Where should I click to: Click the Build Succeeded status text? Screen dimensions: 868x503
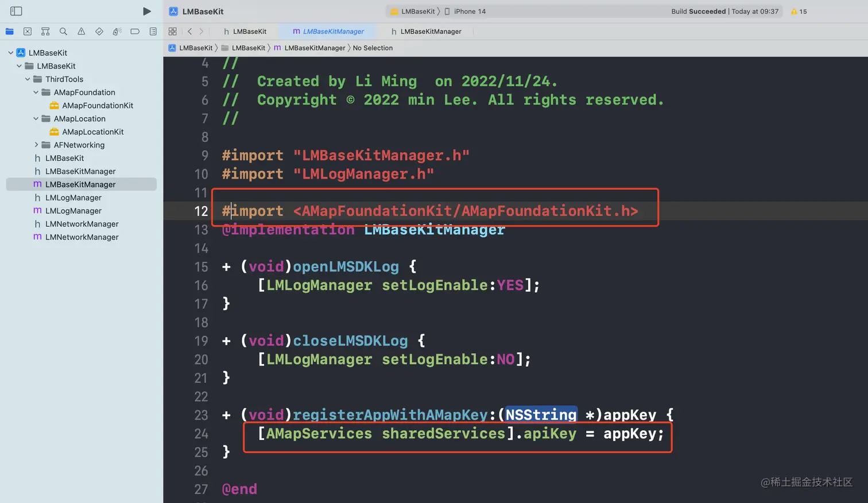[x=699, y=11]
